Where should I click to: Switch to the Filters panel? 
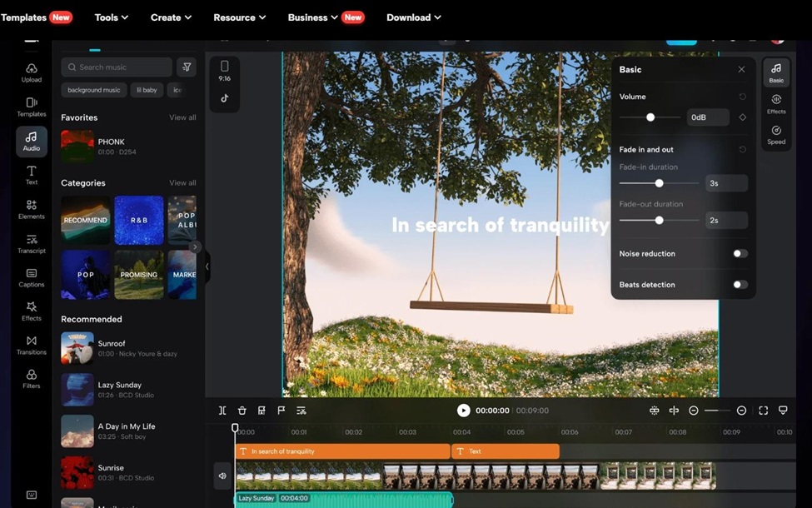point(31,381)
